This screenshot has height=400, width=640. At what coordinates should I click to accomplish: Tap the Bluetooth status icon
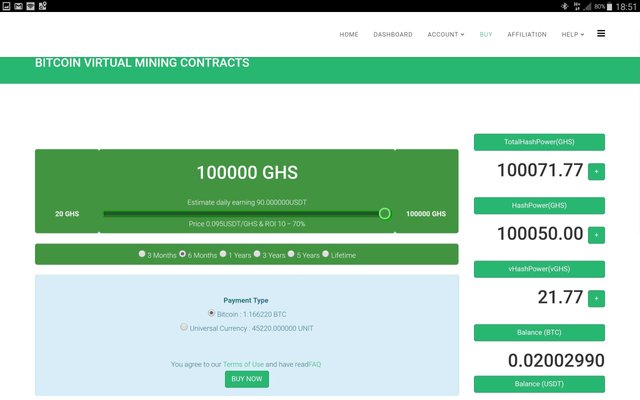pos(564,6)
